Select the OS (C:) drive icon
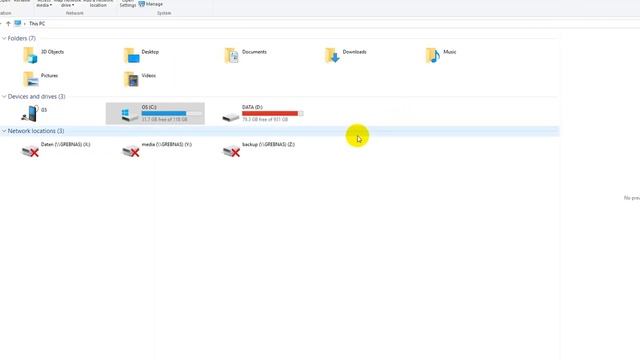640x360 pixels. pyautogui.click(x=130, y=114)
